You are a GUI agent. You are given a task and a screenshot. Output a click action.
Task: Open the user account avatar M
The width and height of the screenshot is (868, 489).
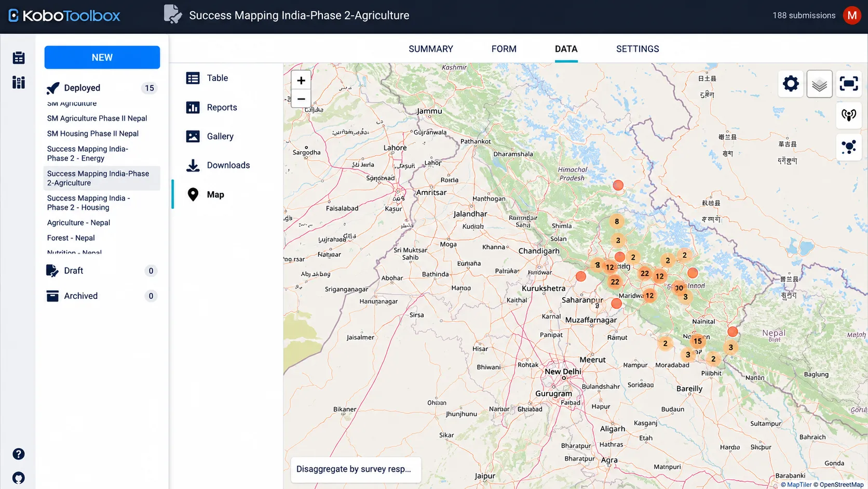pos(852,16)
